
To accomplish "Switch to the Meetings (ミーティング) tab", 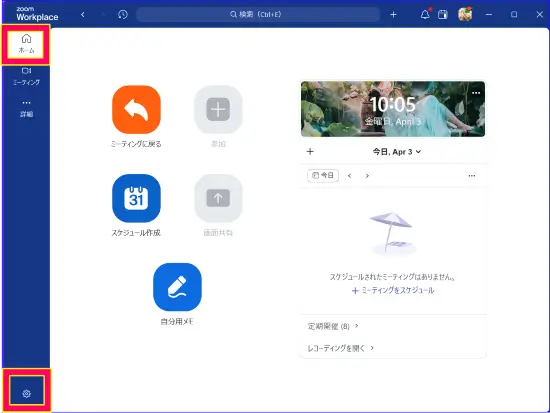I will pyautogui.click(x=26, y=76).
